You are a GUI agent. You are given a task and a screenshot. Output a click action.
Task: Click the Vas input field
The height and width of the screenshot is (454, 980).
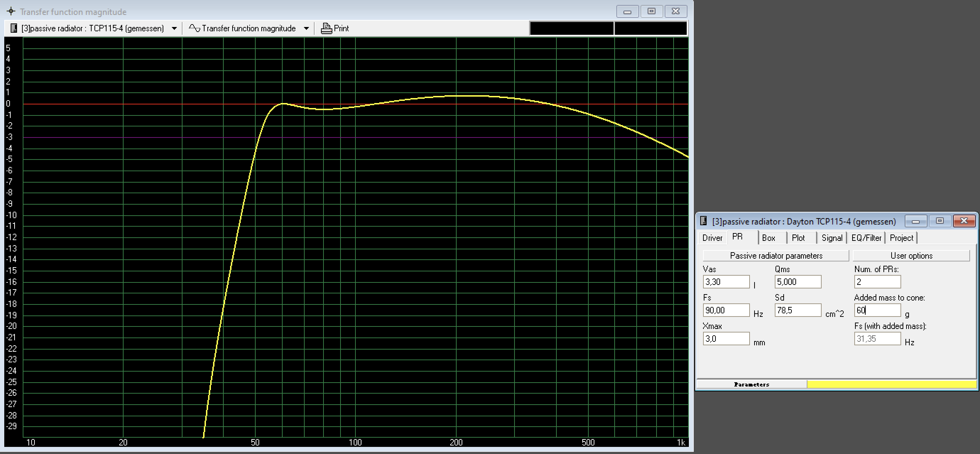[726, 282]
